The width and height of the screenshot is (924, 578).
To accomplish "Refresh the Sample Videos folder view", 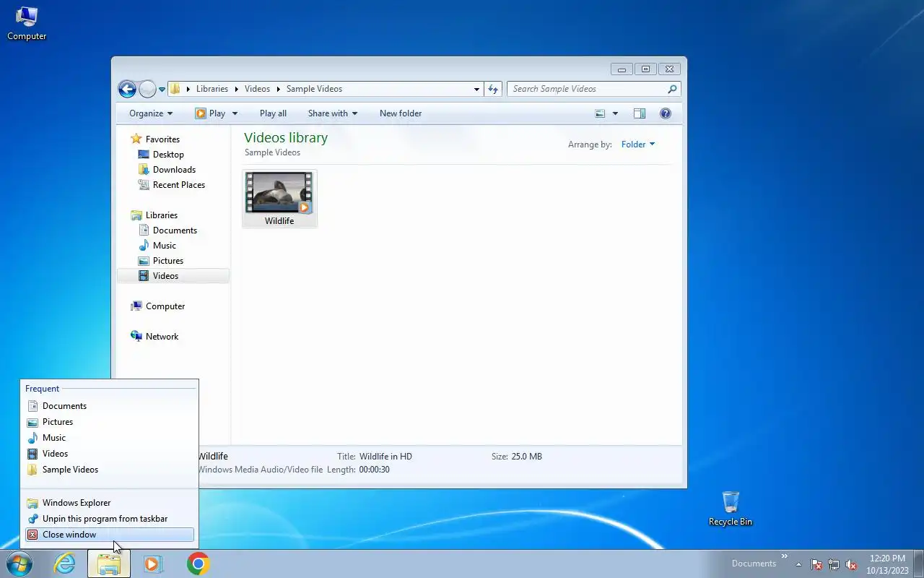I will (493, 89).
